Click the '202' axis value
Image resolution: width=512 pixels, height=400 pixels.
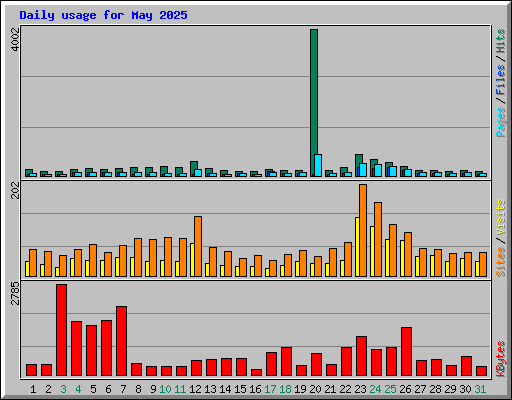tap(15, 190)
